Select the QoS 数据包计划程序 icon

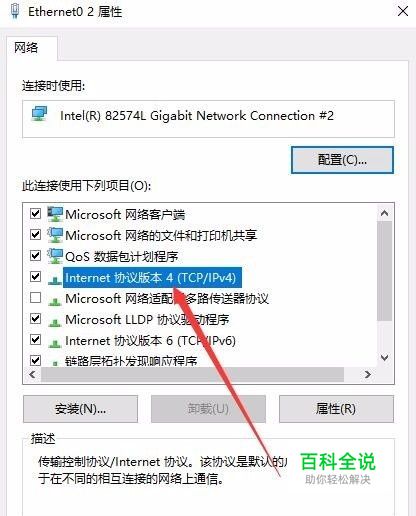click(55, 256)
